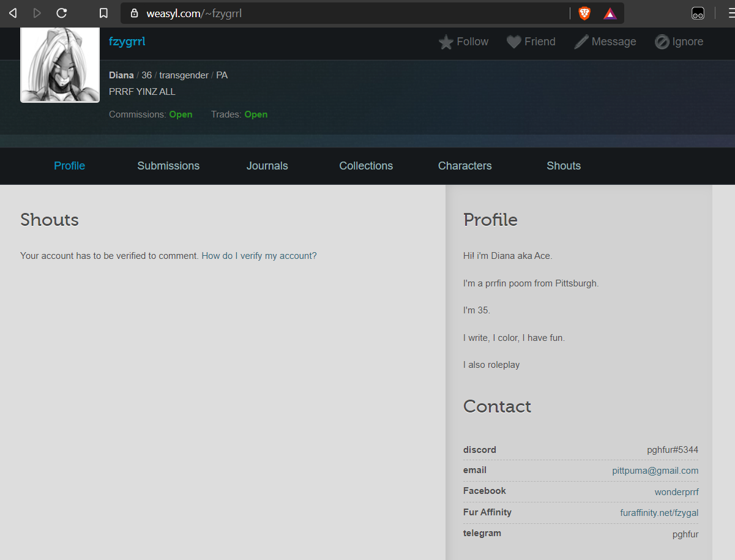Open 'How do I verify my account?' link
The width and height of the screenshot is (735, 560).
[x=259, y=256]
